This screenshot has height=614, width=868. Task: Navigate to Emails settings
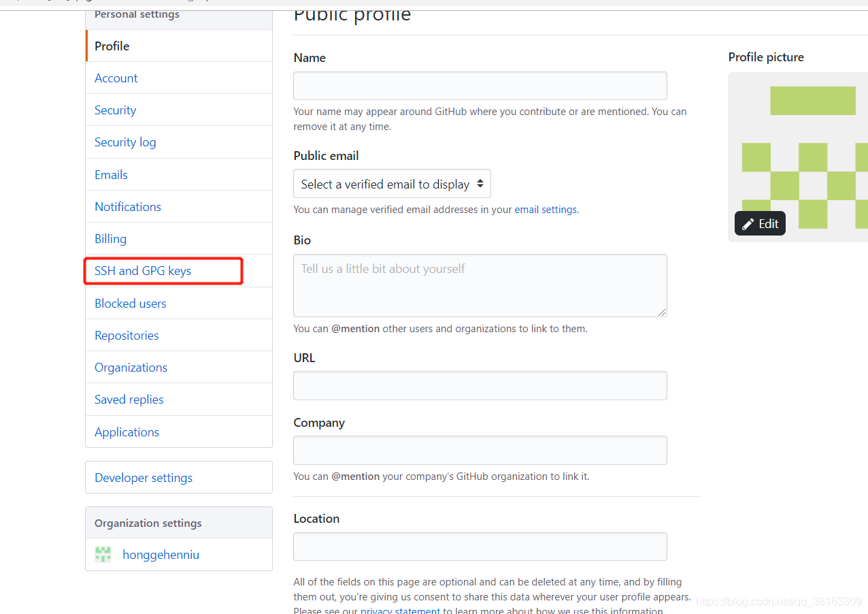click(111, 175)
